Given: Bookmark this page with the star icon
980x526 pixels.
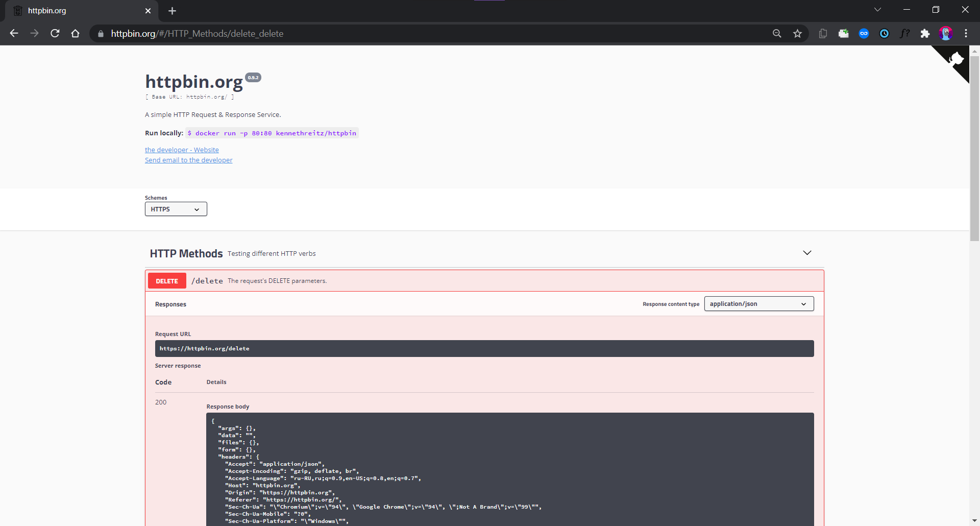Looking at the screenshot, I should click(x=797, y=33).
